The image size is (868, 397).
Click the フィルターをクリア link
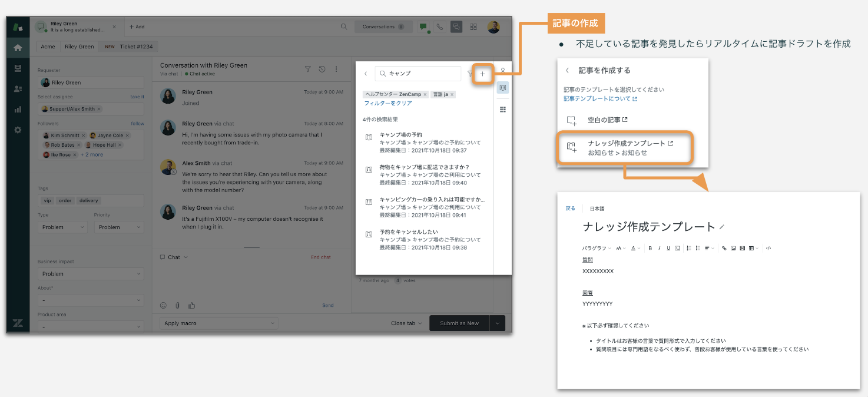pos(387,103)
